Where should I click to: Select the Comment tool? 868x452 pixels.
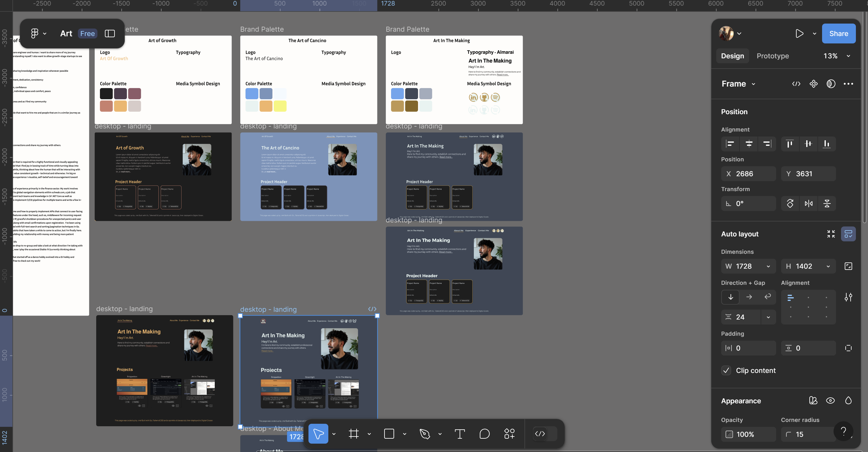point(484,434)
